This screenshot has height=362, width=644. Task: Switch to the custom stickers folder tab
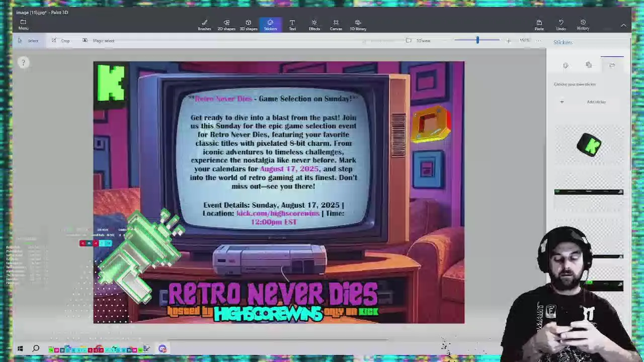click(612, 65)
